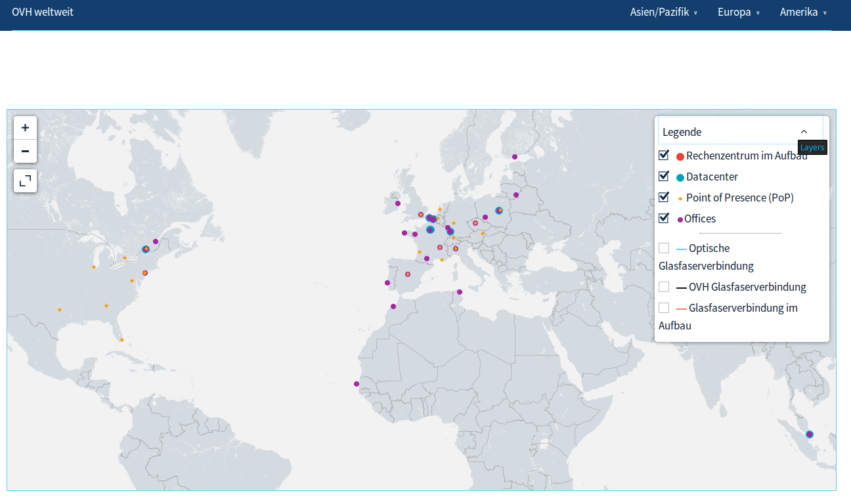Open the Asien/Pazifik dropdown menu

(663, 12)
